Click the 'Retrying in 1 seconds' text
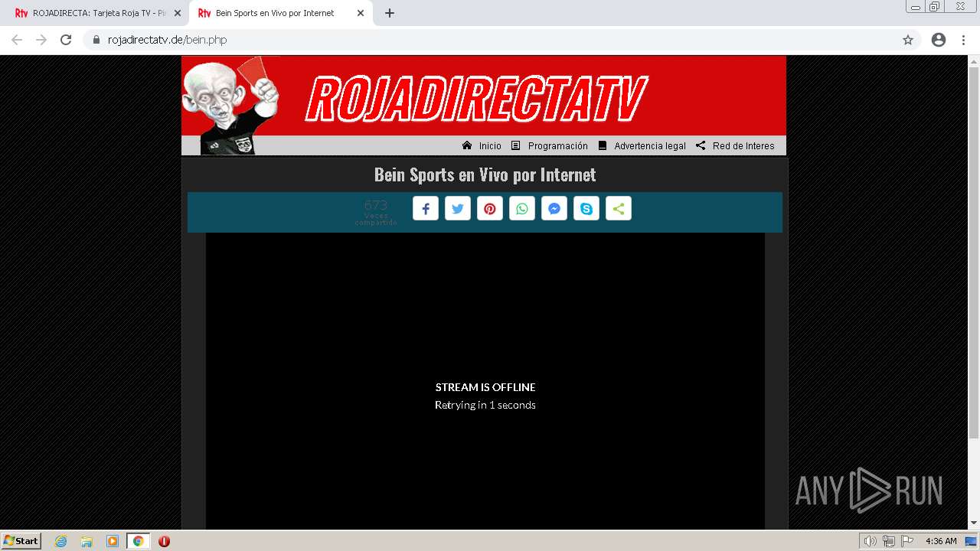This screenshot has height=551, width=980. click(x=485, y=405)
